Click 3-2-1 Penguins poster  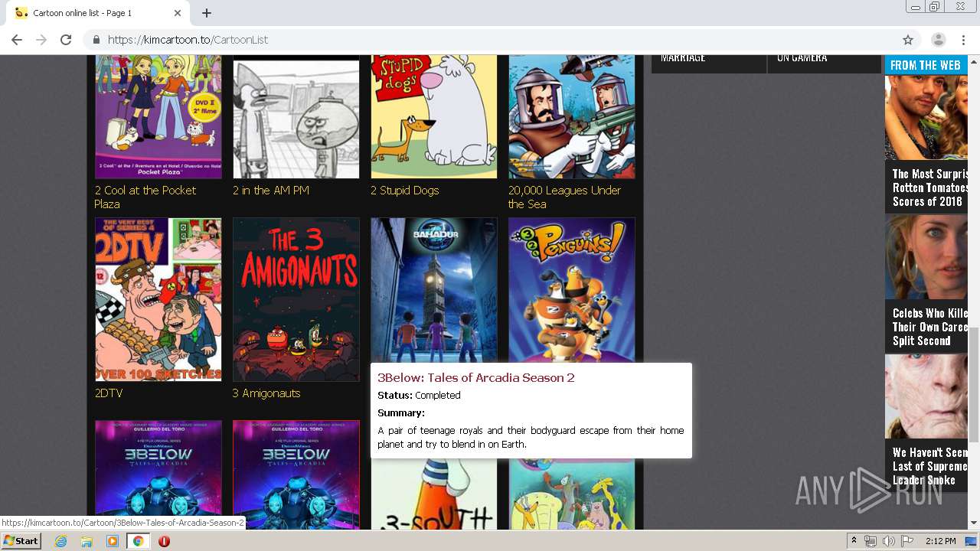[x=572, y=290]
